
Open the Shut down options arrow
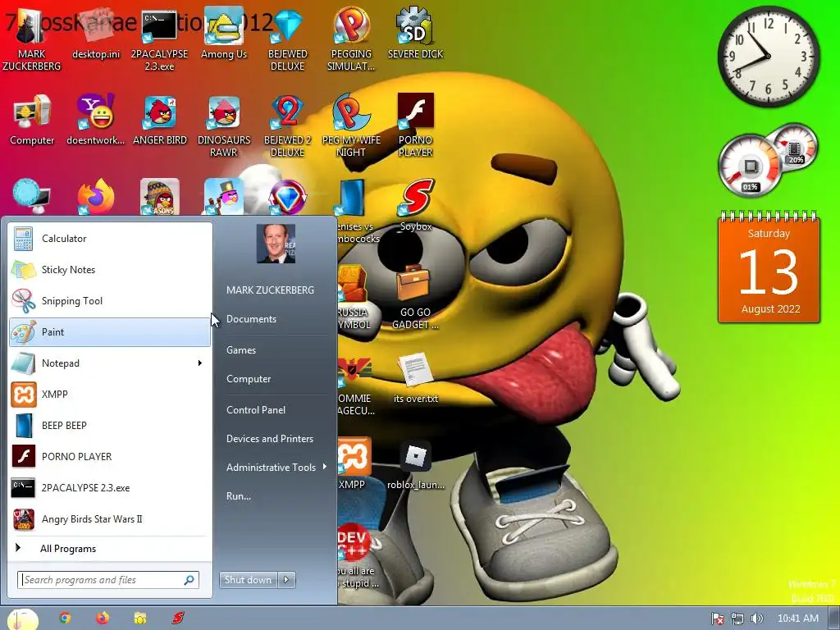[286, 580]
